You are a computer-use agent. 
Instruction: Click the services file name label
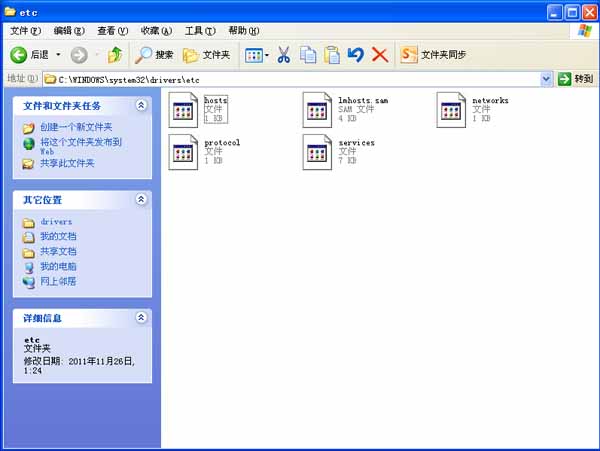[357, 142]
